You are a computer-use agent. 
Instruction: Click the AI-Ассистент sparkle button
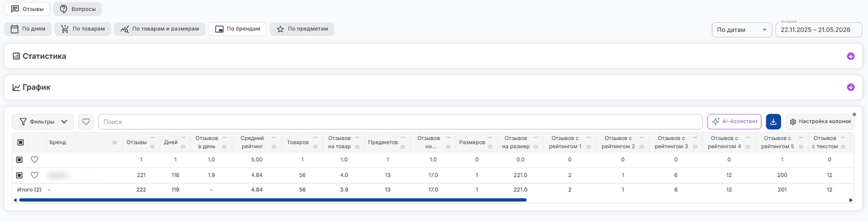point(734,122)
